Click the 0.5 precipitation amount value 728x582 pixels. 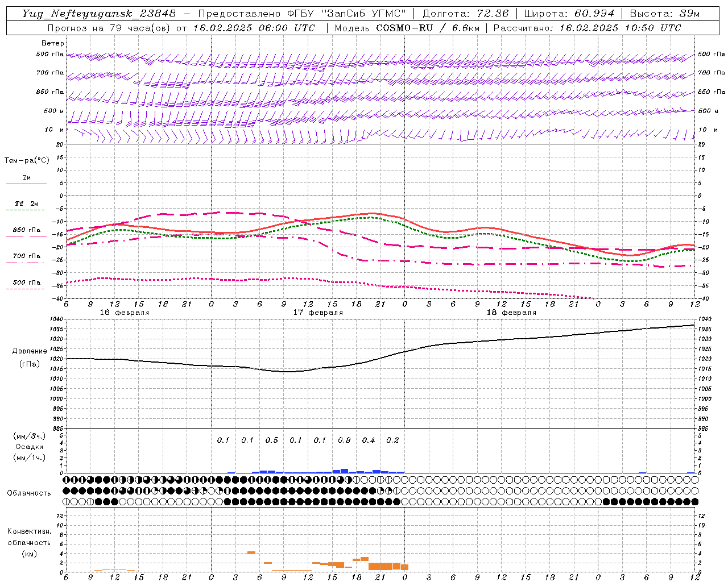coord(272,440)
